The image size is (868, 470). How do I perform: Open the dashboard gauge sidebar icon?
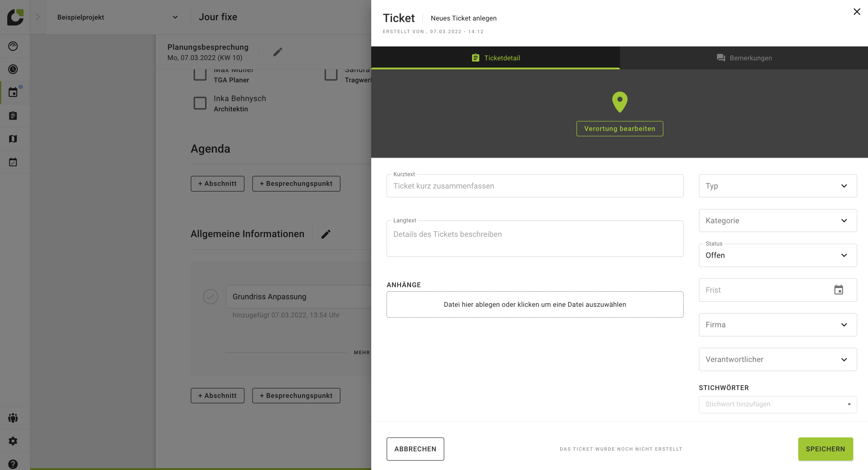coord(13,46)
